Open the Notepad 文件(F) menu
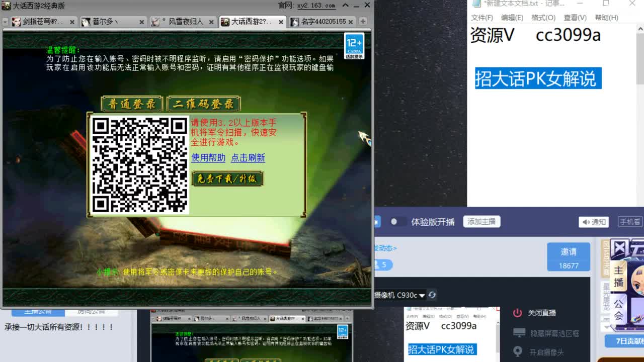This screenshot has height=362, width=644. (482, 18)
